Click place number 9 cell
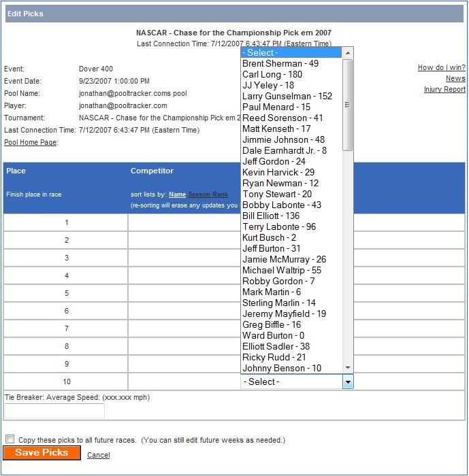469x476 pixels. pos(66,364)
